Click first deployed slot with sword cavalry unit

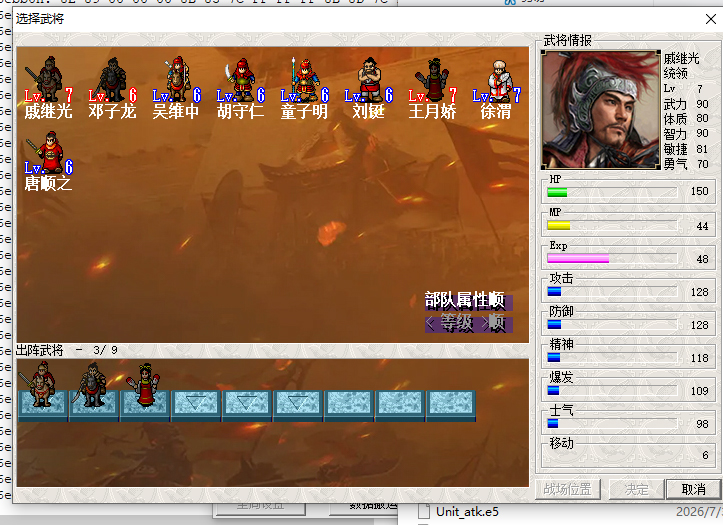click(43, 392)
